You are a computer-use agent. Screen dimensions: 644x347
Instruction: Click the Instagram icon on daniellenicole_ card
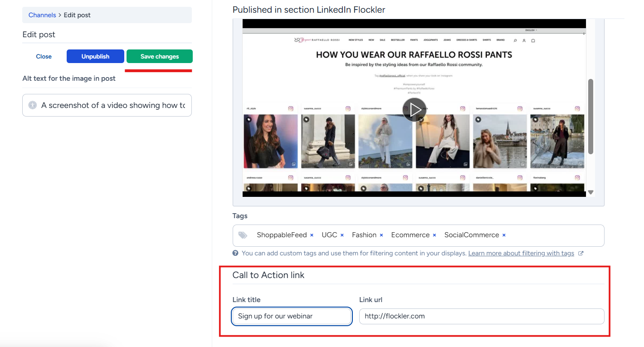point(520,177)
